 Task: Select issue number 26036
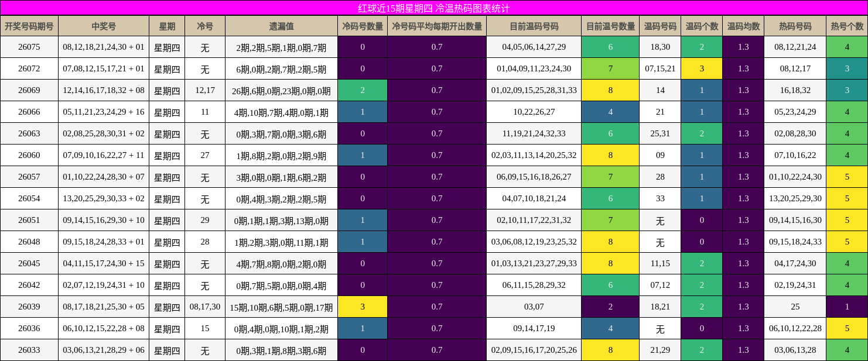(x=29, y=328)
